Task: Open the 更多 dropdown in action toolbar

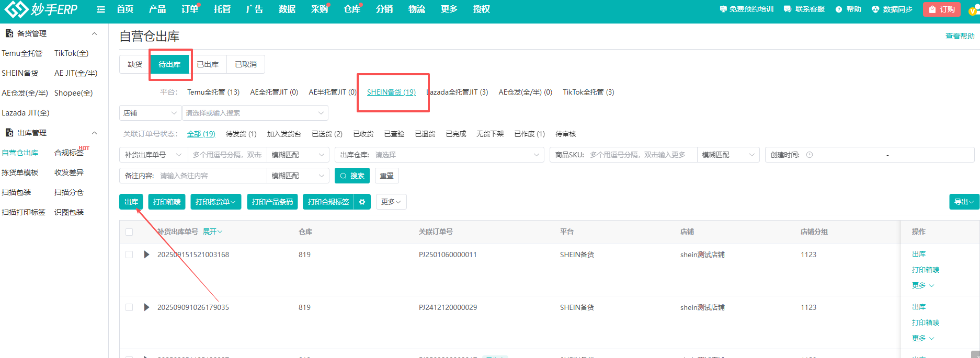Action: coord(391,202)
